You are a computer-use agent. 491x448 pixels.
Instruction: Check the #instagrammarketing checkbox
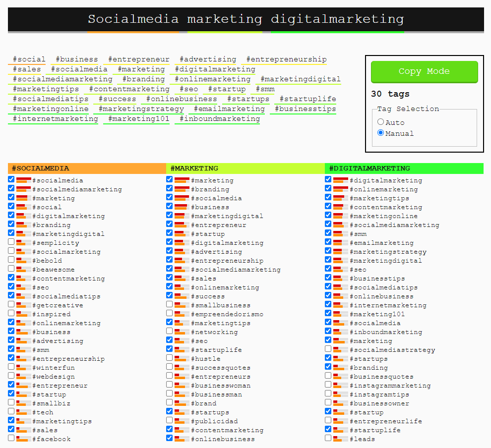[328, 385]
